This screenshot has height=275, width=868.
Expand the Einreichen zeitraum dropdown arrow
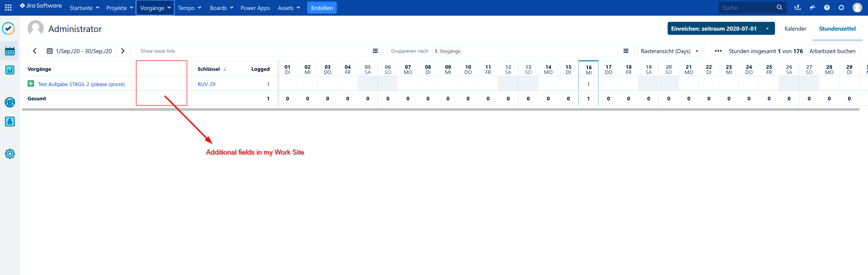pyautogui.click(x=767, y=29)
